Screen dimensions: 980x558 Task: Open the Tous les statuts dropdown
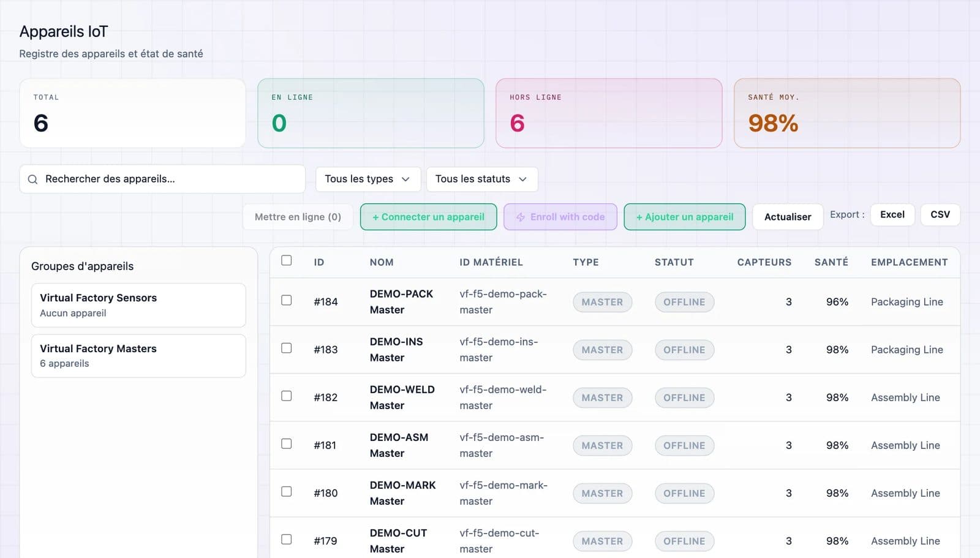pos(482,179)
